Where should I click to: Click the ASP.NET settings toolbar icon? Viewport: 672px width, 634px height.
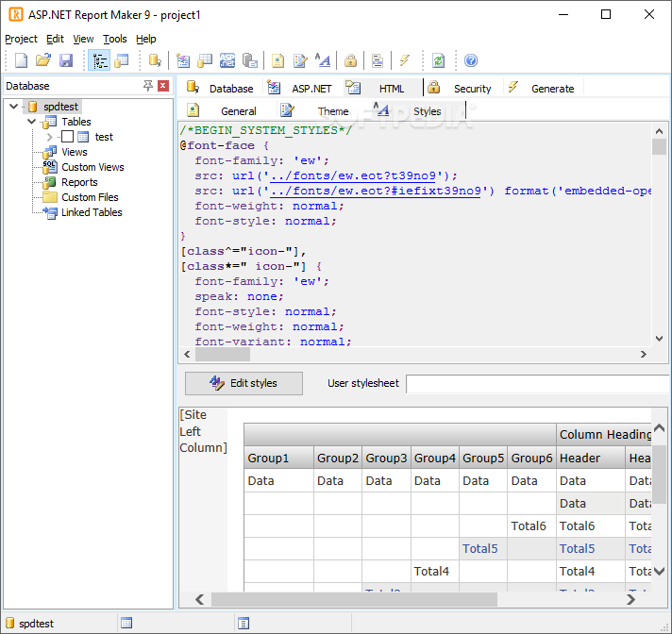[x=227, y=60]
